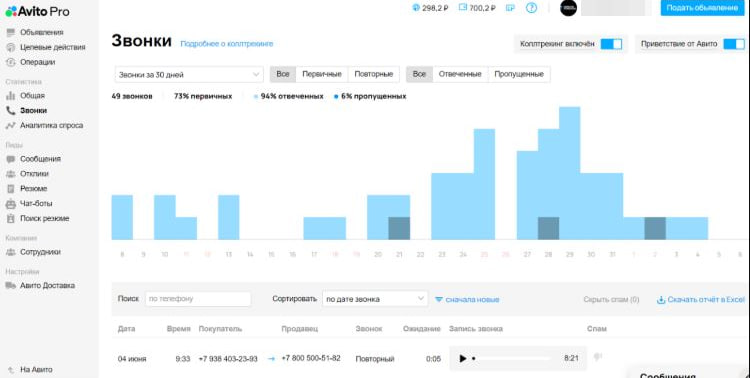The height and width of the screenshot is (378, 750).
Task: Click the 49 звонков statistic
Action: tap(132, 96)
